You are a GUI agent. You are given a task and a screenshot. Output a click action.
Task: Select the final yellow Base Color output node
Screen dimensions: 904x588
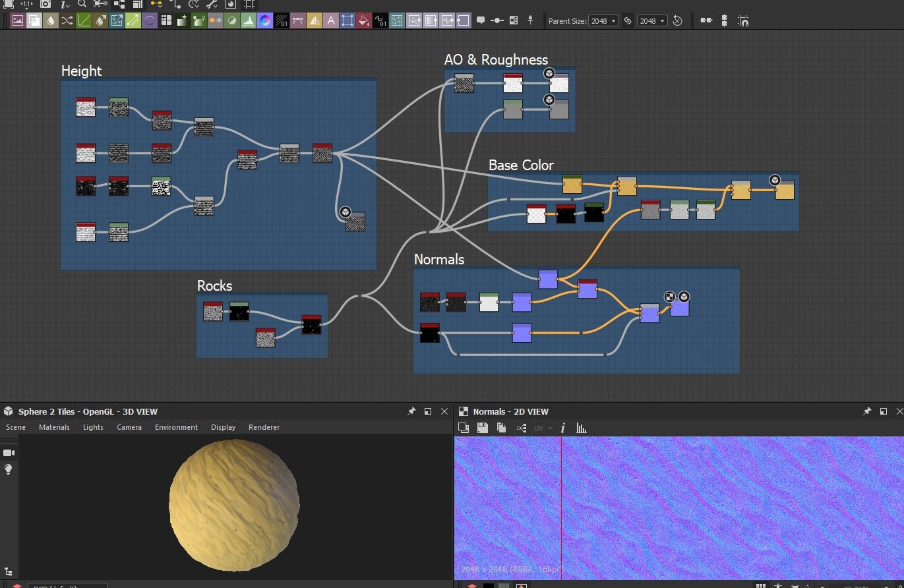coord(784,190)
